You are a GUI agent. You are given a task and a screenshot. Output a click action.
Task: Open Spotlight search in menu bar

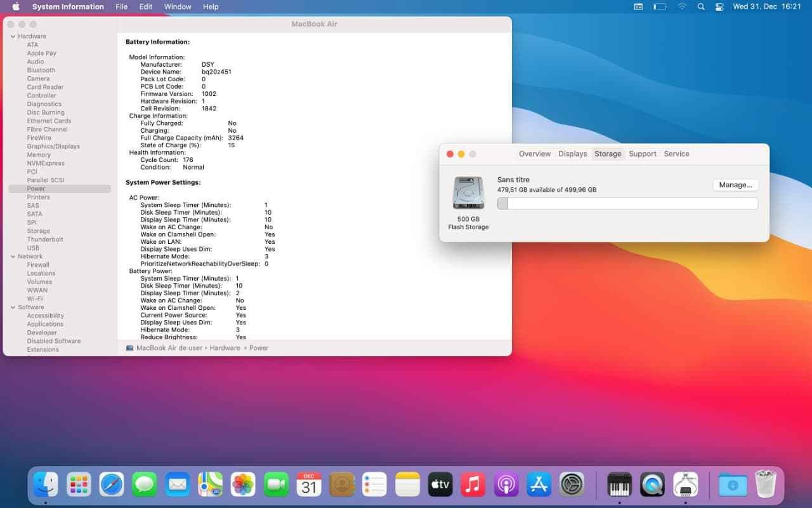point(701,6)
